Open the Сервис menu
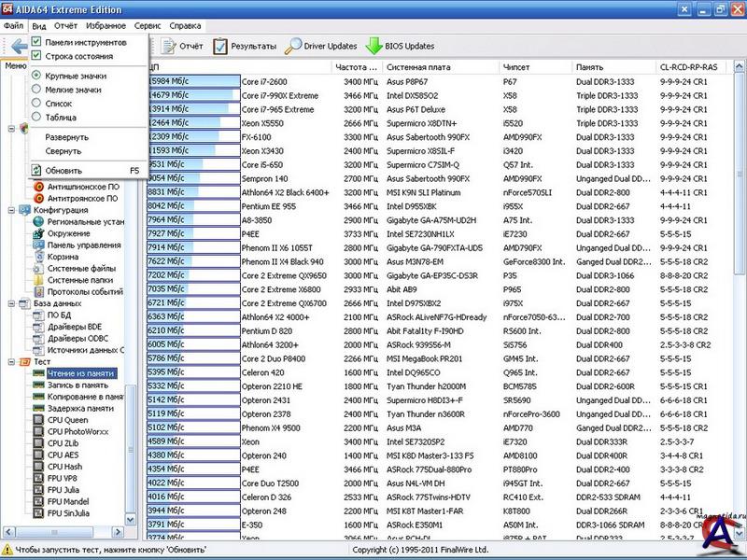 point(147,26)
